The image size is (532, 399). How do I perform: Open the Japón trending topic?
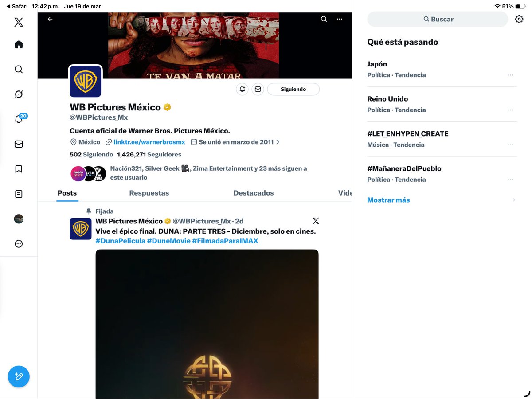pos(442,69)
